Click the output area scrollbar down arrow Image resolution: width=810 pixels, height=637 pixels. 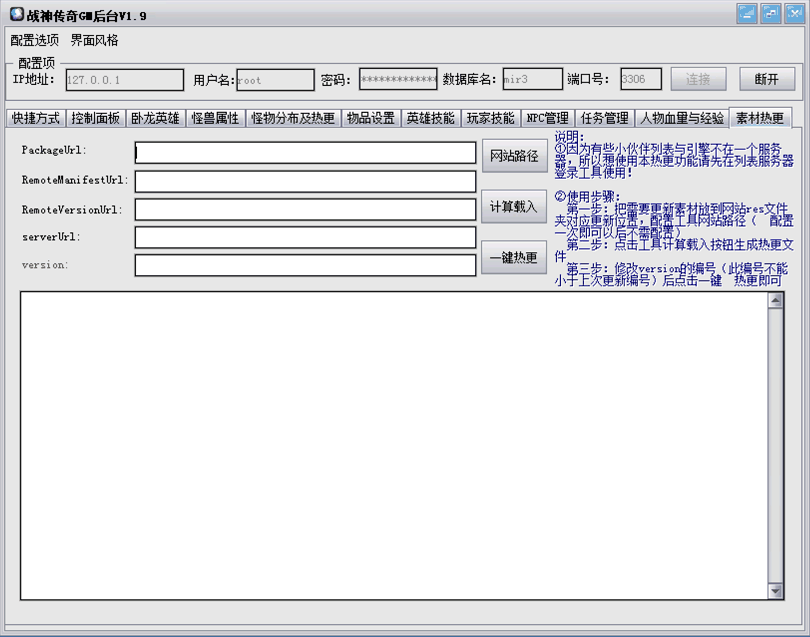point(775,591)
